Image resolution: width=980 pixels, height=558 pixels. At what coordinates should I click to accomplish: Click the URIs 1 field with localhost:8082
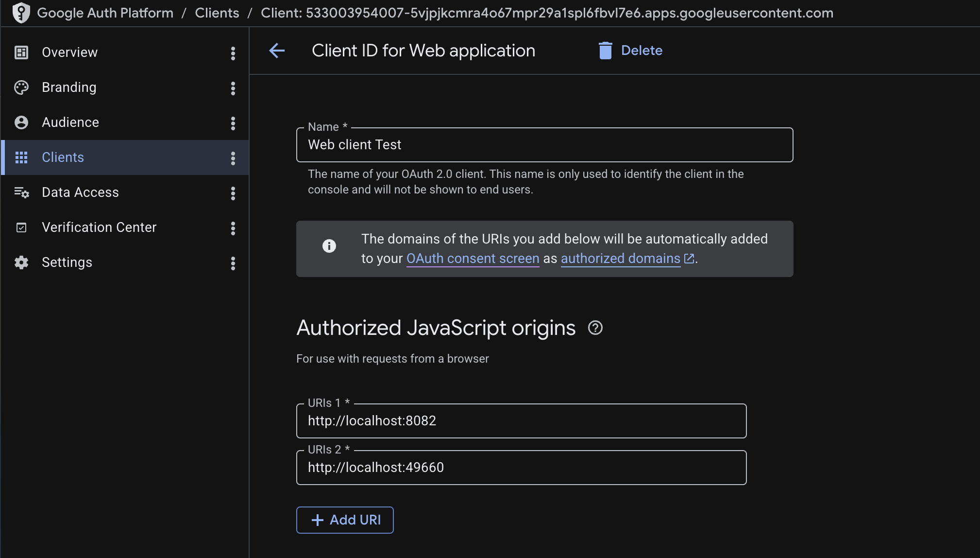coord(521,421)
